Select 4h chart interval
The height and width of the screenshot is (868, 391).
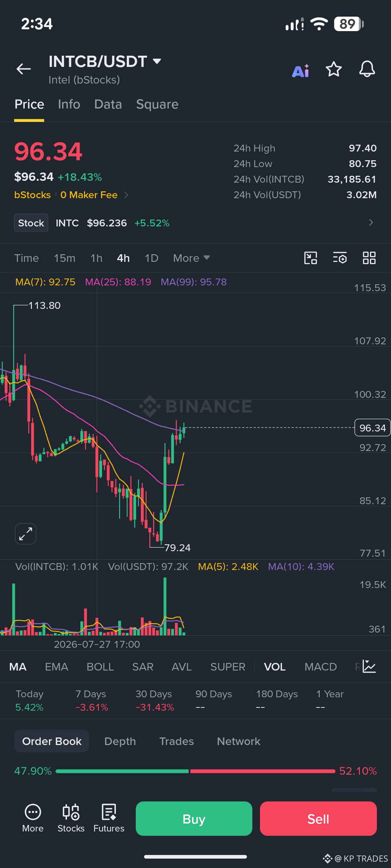click(x=123, y=258)
